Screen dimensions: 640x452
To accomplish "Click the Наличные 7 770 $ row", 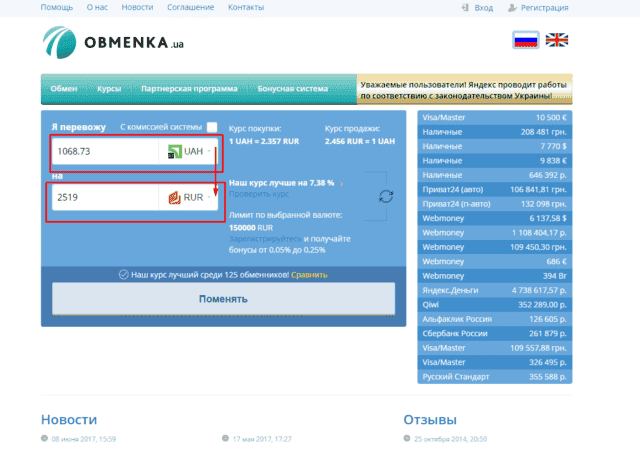I will click(495, 146).
